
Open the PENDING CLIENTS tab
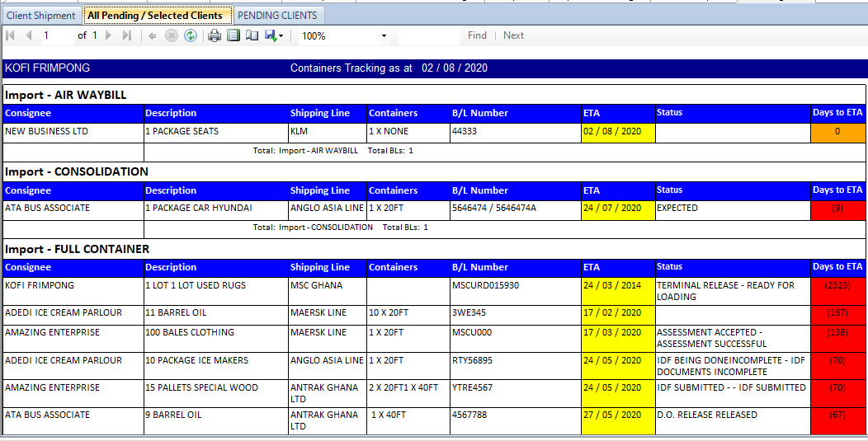[277, 16]
